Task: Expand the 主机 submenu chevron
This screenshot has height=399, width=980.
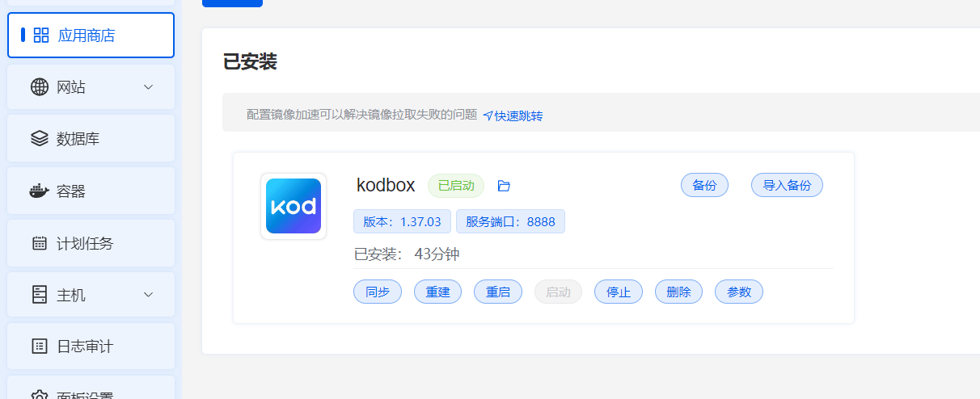Action: 148,295
